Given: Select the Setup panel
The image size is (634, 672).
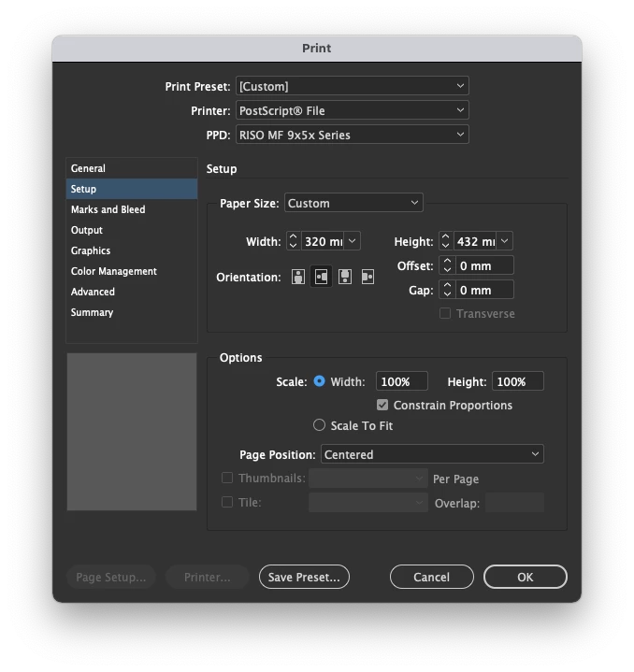Looking at the screenshot, I should [132, 189].
